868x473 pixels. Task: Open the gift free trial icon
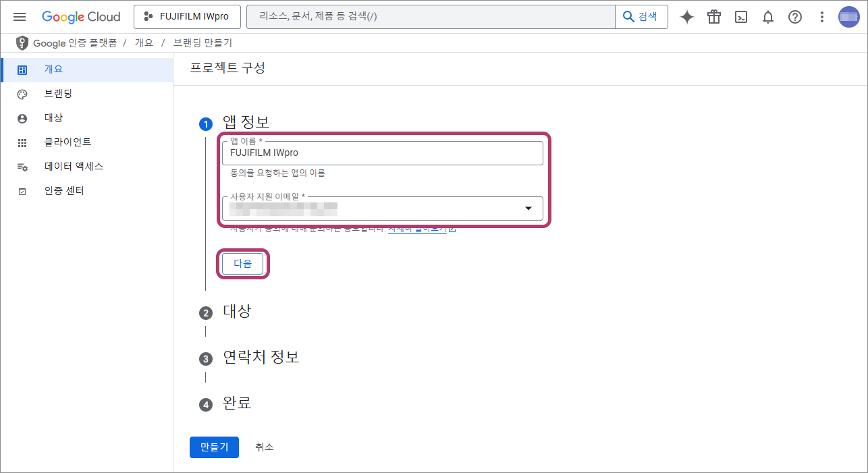point(714,17)
